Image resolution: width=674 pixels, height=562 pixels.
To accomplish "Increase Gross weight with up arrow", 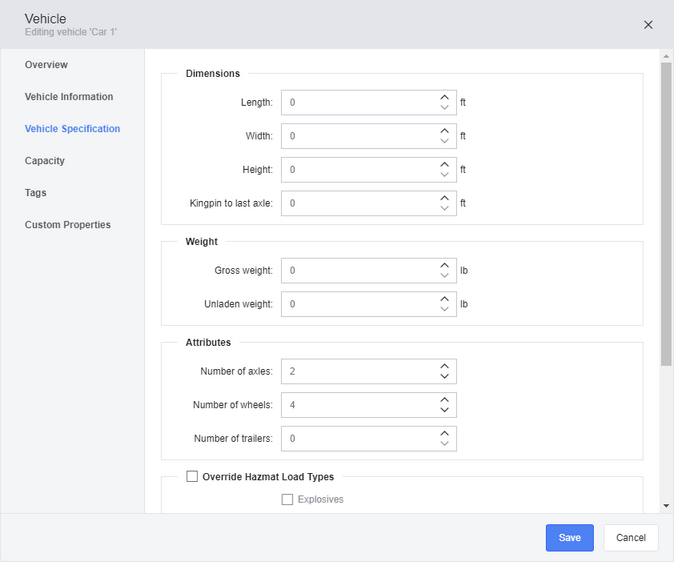I will pos(444,266).
